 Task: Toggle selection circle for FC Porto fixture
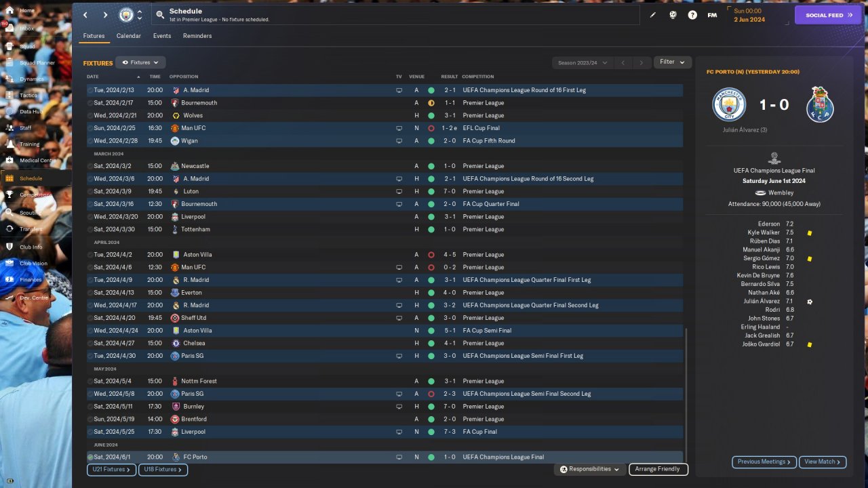90,457
